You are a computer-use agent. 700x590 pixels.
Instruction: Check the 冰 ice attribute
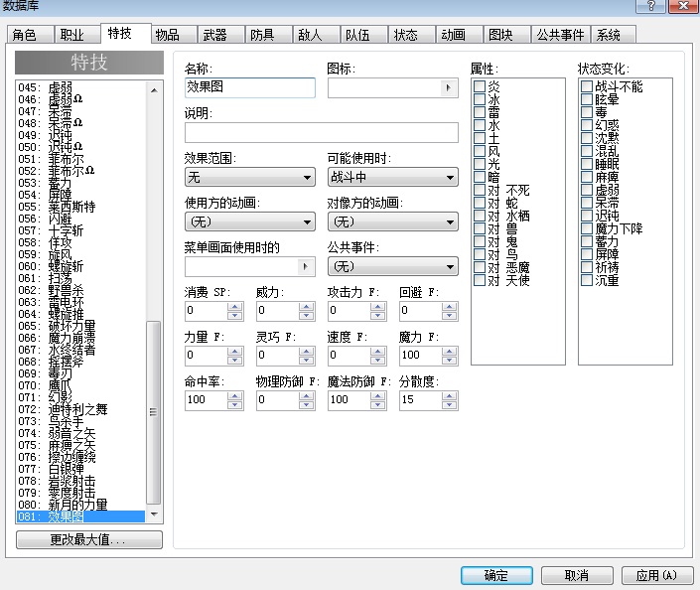pyautogui.click(x=480, y=99)
